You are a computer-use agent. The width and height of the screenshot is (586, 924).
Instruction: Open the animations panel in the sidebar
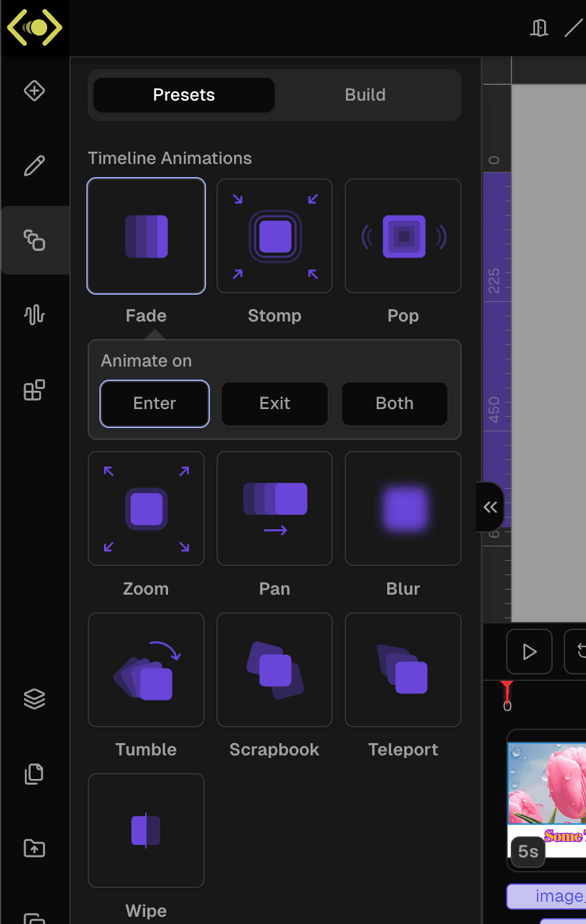34,240
